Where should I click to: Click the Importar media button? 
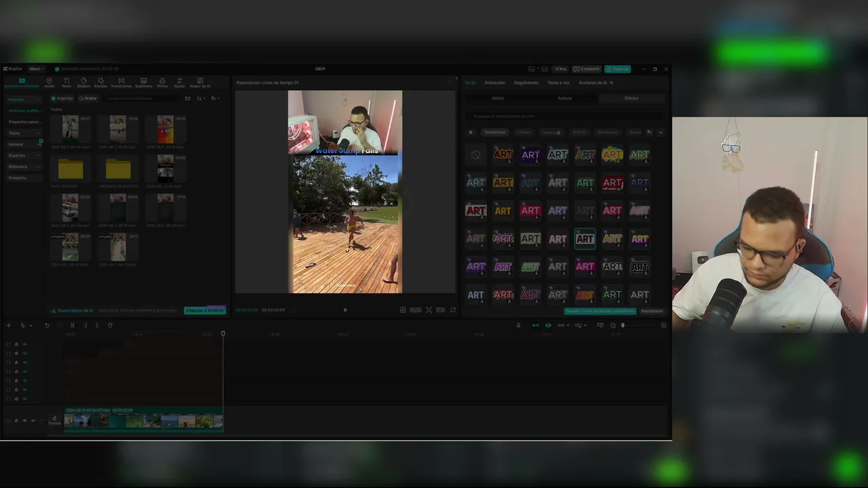click(x=62, y=98)
